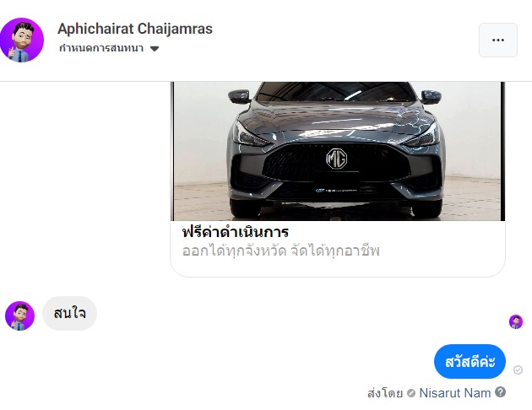
Task: Open Aphichairat Chaijamras contact name
Action: (x=135, y=29)
